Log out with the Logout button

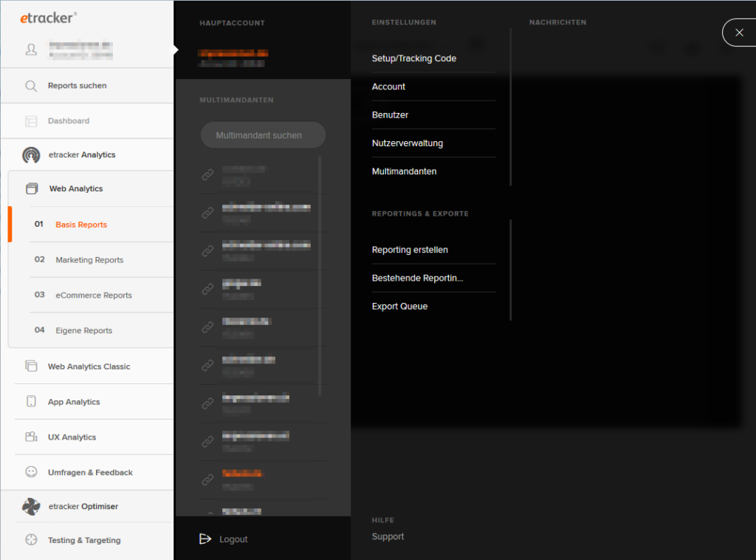(224, 539)
